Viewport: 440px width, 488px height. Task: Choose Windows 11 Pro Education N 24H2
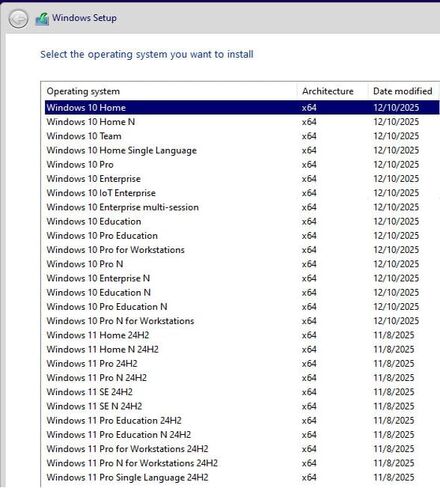(x=242, y=435)
